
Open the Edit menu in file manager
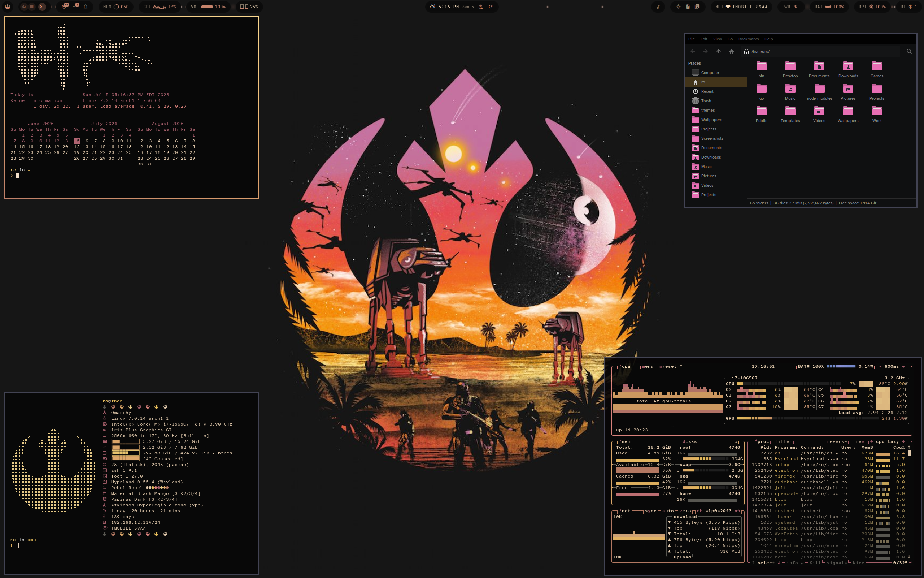click(x=704, y=39)
